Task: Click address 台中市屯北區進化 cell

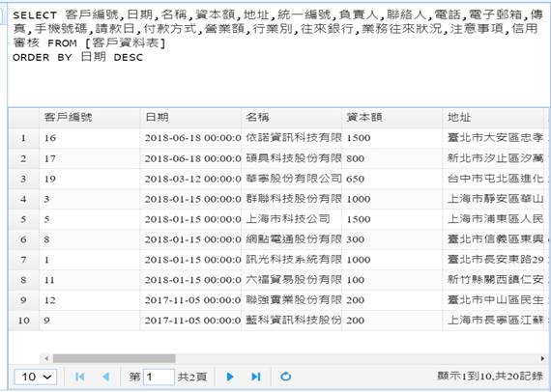Action: (493, 179)
